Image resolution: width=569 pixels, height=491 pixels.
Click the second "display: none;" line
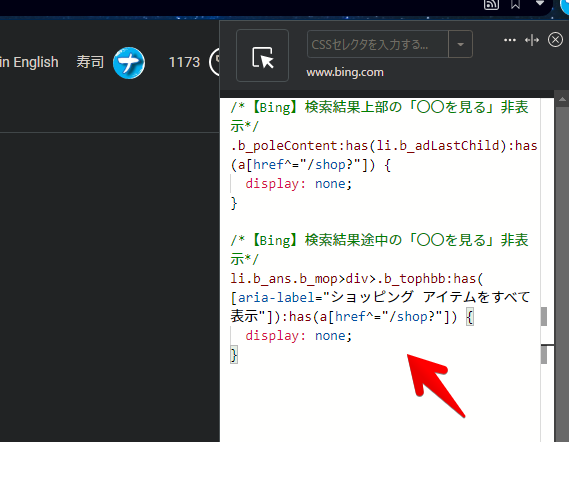point(299,336)
